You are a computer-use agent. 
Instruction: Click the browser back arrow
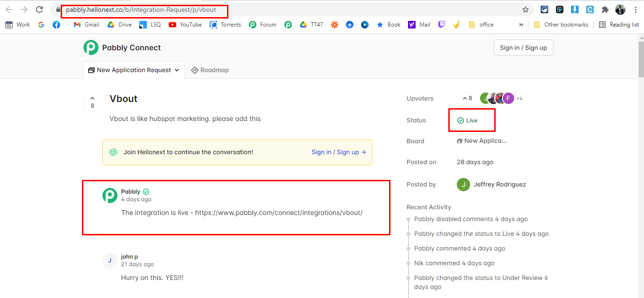click(x=9, y=9)
